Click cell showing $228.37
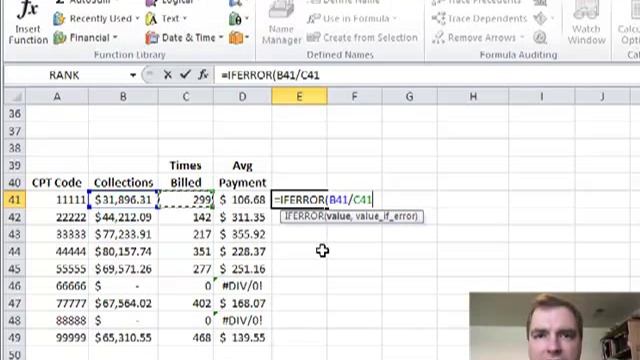The height and width of the screenshot is (360, 640). click(242, 251)
